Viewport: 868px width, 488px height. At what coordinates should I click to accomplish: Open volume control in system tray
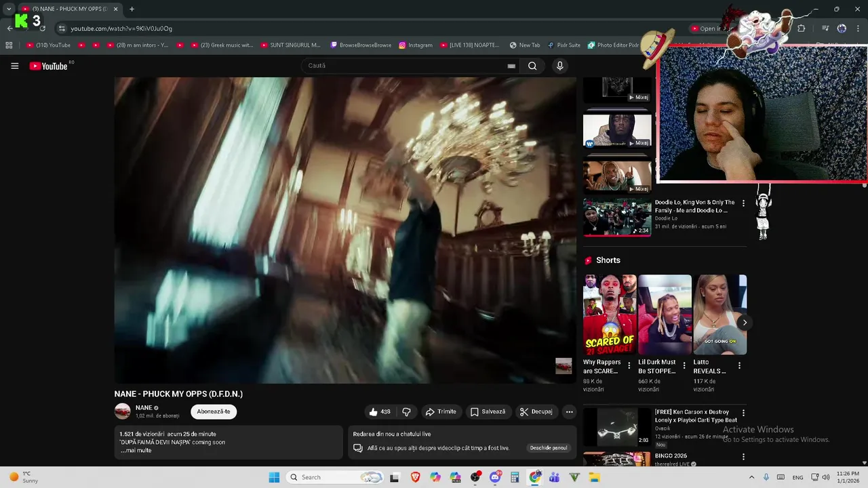tap(826, 477)
